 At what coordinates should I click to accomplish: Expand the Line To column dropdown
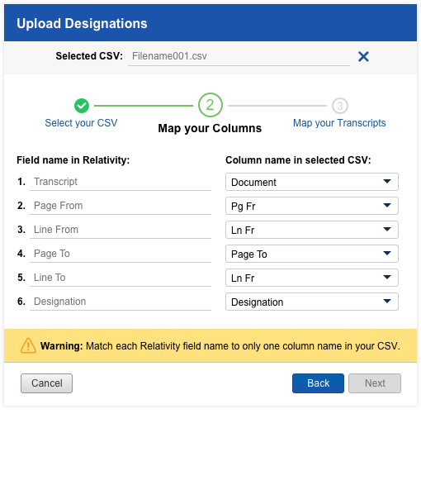coord(312,278)
